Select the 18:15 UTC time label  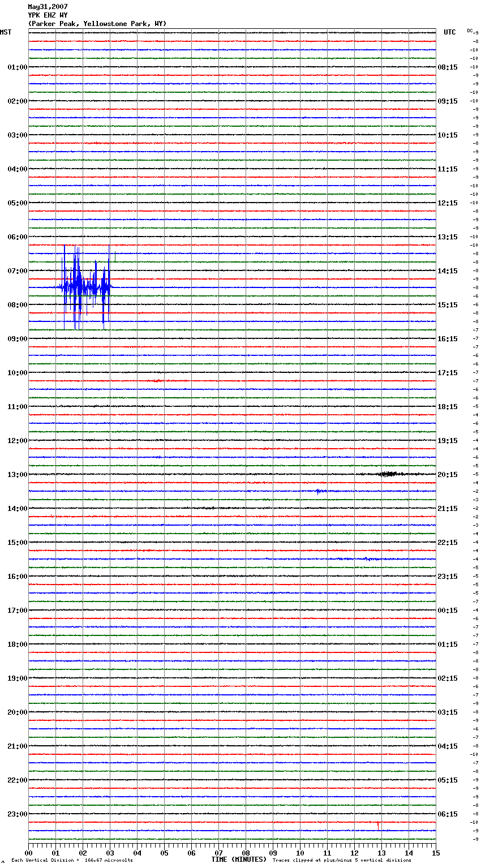(x=448, y=407)
